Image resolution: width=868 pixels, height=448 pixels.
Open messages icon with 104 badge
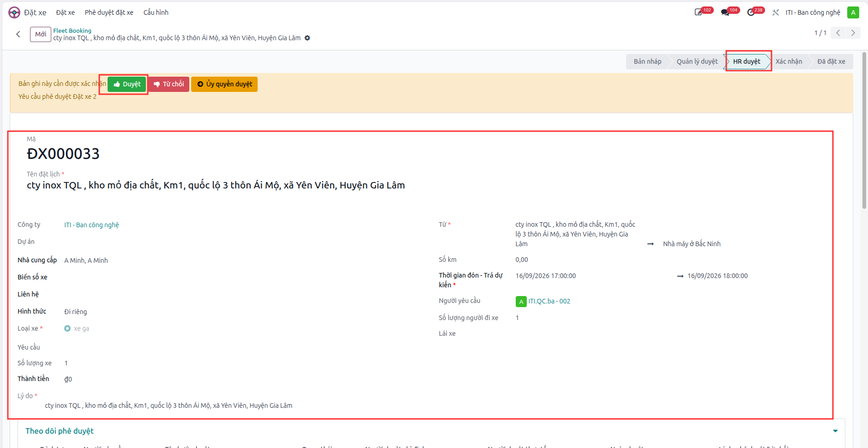coord(725,12)
